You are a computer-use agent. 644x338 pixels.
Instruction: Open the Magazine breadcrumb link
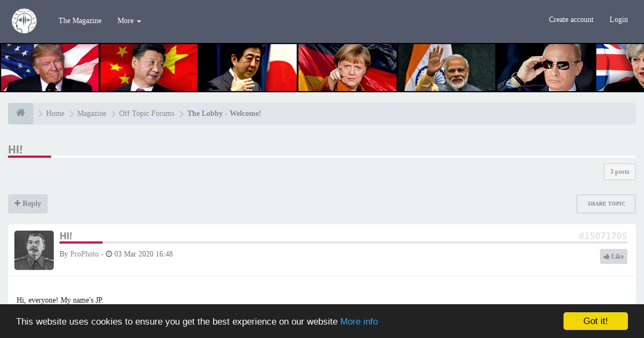click(x=92, y=114)
